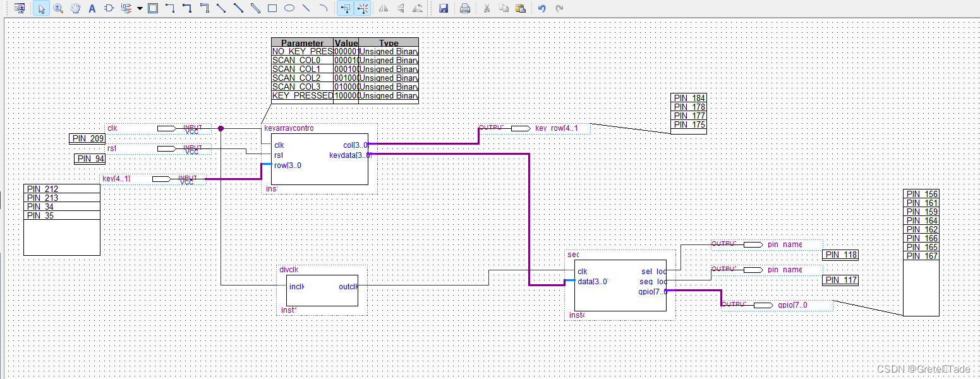Click the gpio[7..0] output pin
The height and width of the screenshot is (379, 980).
pyautogui.click(x=763, y=305)
